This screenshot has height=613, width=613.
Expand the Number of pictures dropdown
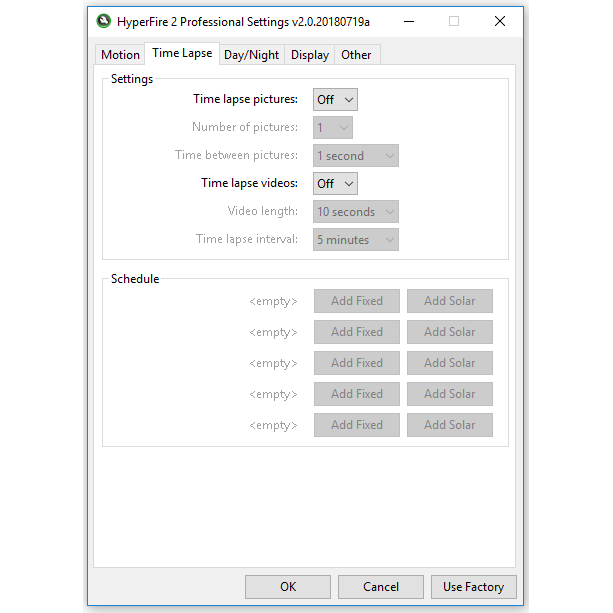pos(333,127)
